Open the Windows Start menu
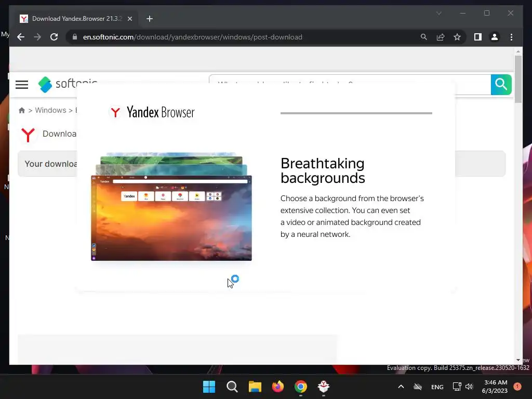This screenshot has height=399, width=532. click(x=209, y=387)
